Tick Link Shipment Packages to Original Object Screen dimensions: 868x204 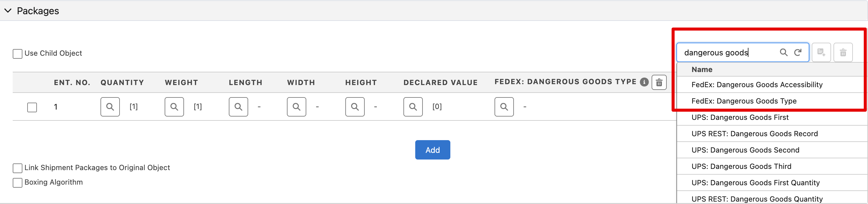(x=18, y=168)
